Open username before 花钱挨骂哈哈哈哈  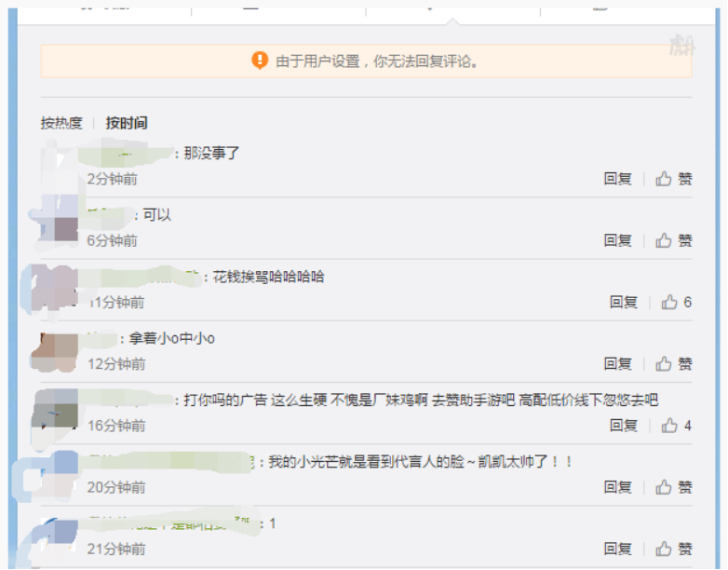tap(143, 278)
